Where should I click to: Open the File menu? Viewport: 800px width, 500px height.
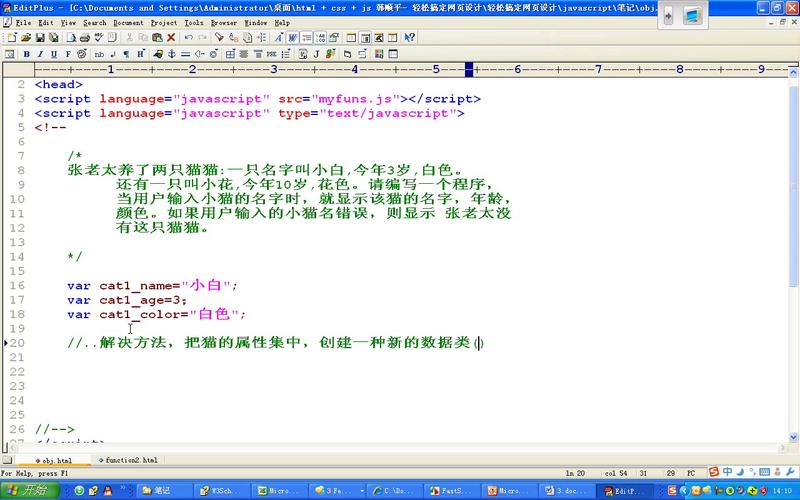tap(23, 23)
